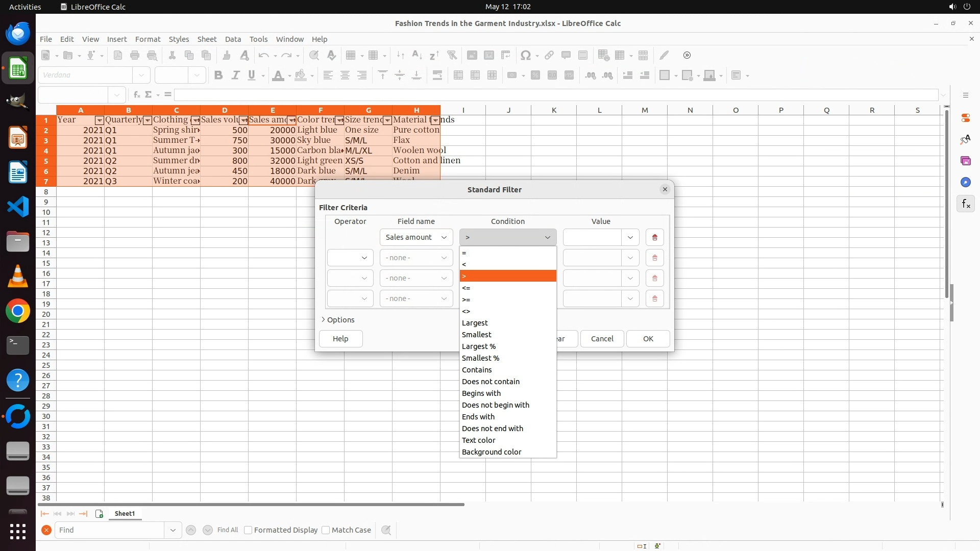This screenshot has width=980, height=551.
Task: Open the sidebar Properties icon
Action: pos(965,118)
